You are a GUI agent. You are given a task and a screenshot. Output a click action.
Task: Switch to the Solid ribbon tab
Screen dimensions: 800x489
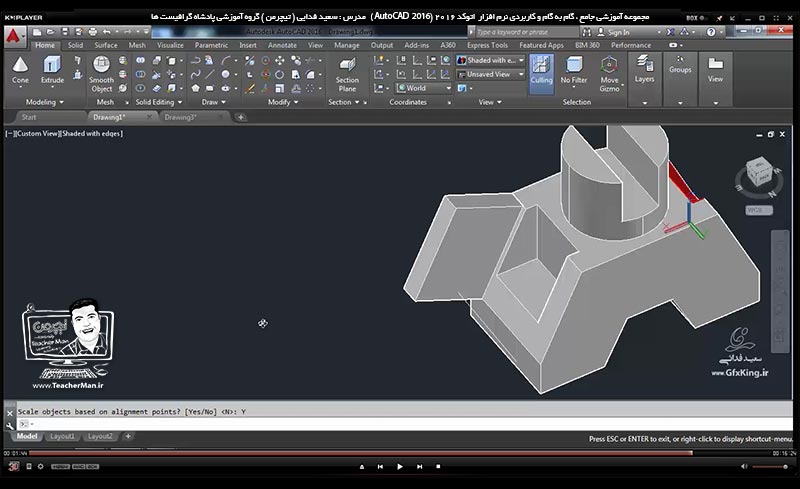75,45
